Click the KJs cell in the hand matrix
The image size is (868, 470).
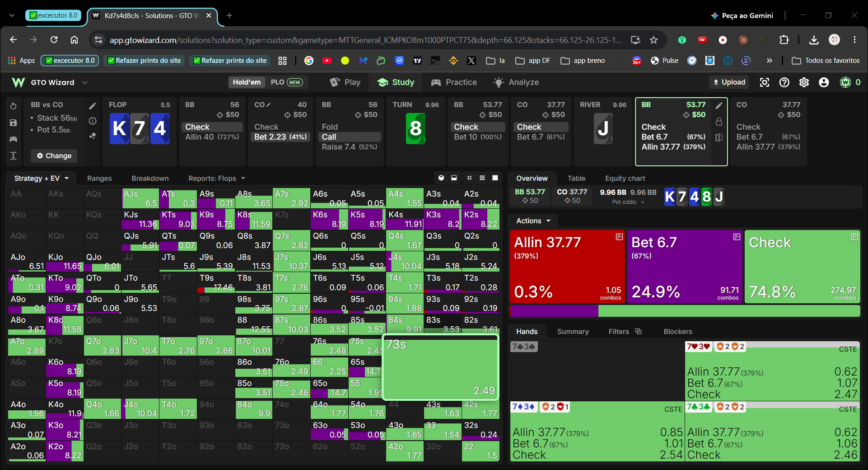click(x=140, y=219)
